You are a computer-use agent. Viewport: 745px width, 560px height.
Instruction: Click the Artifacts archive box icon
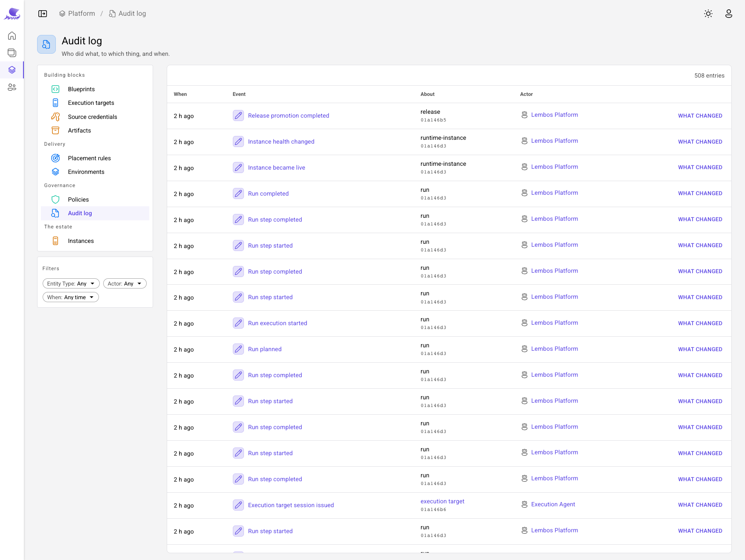click(x=55, y=130)
